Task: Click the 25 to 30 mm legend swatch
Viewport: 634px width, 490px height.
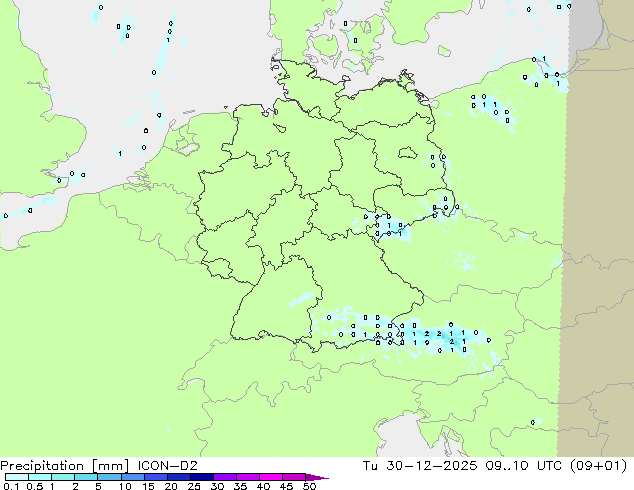Action: click(202, 477)
